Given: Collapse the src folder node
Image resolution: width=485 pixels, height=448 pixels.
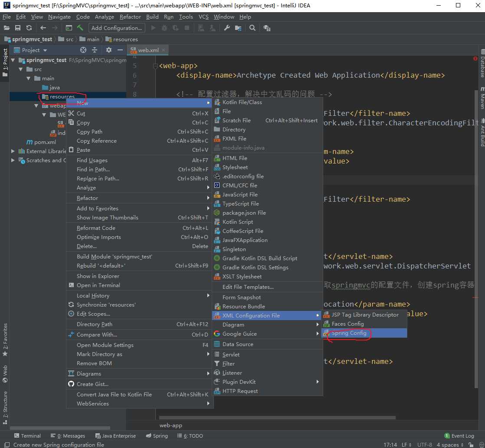Looking at the screenshot, I should (21, 69).
